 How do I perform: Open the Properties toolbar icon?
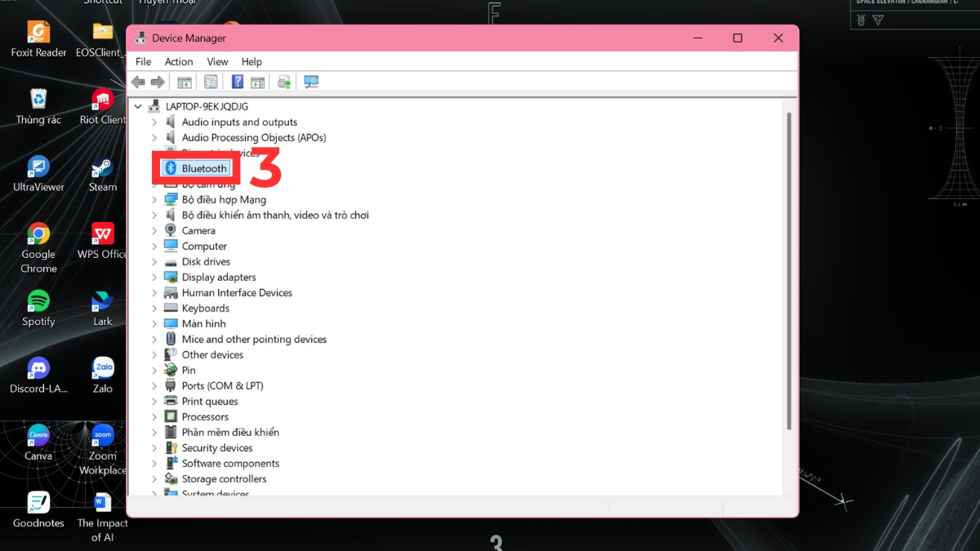pos(211,82)
